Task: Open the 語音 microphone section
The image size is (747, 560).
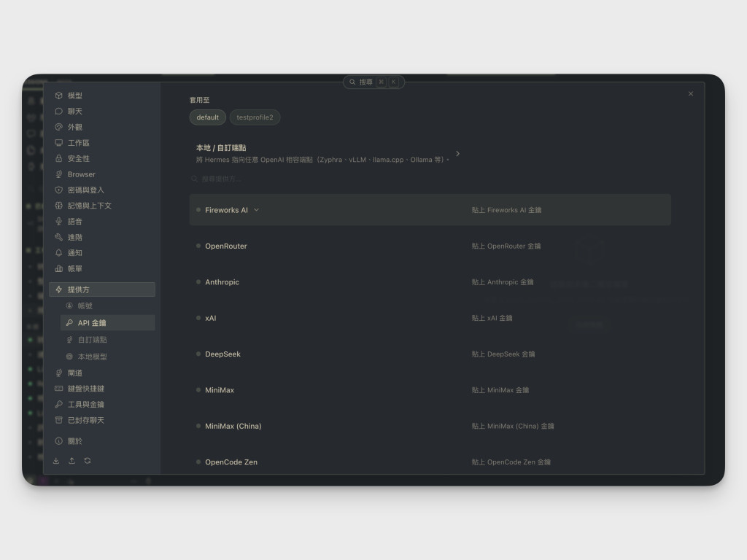Action: [102, 222]
